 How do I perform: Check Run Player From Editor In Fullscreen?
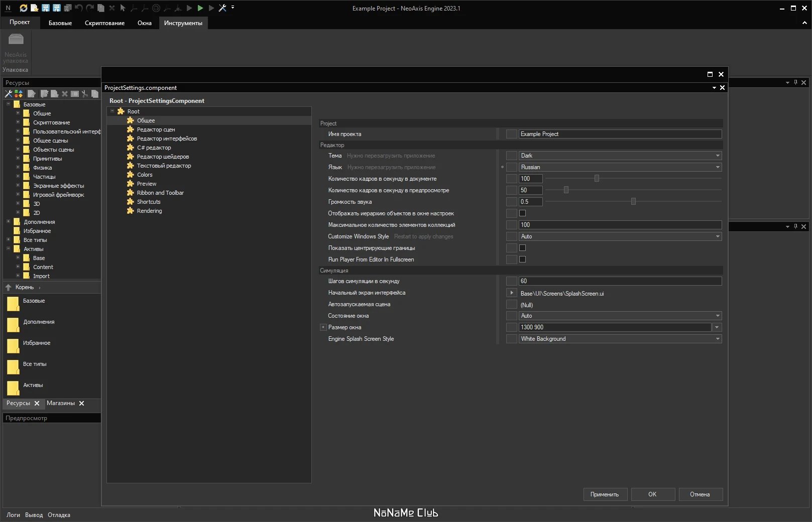[x=522, y=259]
